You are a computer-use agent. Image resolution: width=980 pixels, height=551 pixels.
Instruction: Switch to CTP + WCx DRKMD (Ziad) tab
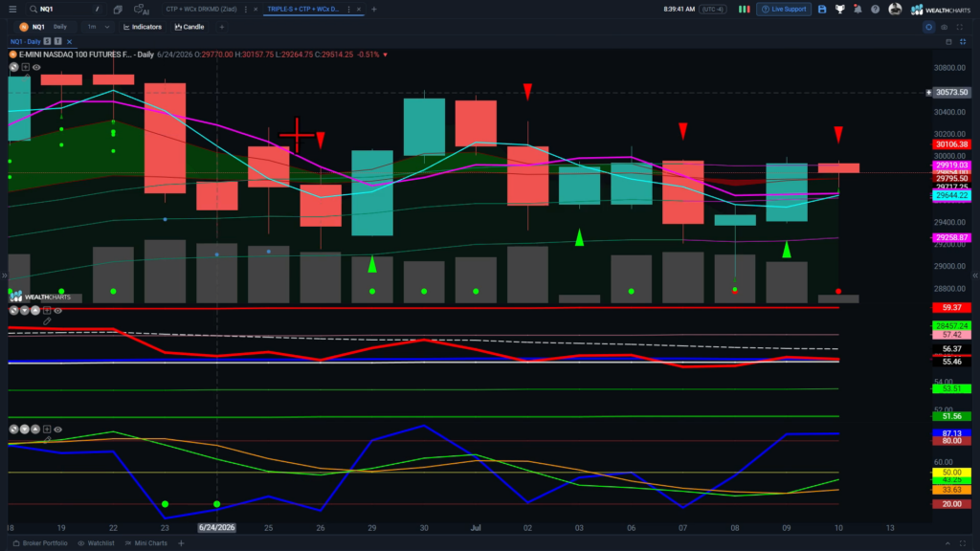pyautogui.click(x=201, y=10)
